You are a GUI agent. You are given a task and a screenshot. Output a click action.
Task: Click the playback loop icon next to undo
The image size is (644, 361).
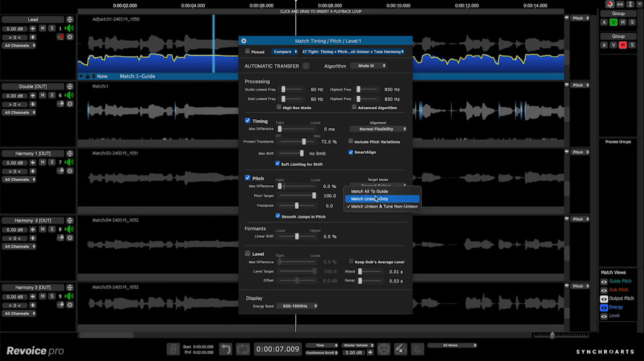243,348
